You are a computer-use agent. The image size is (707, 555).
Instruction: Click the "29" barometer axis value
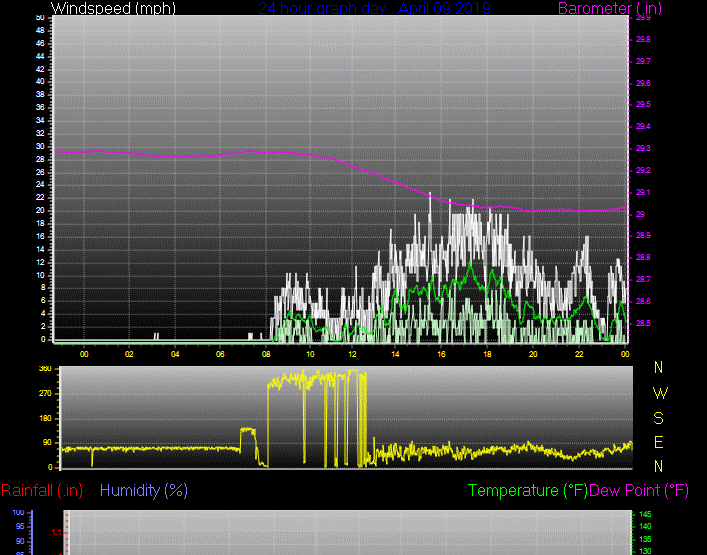(640, 214)
